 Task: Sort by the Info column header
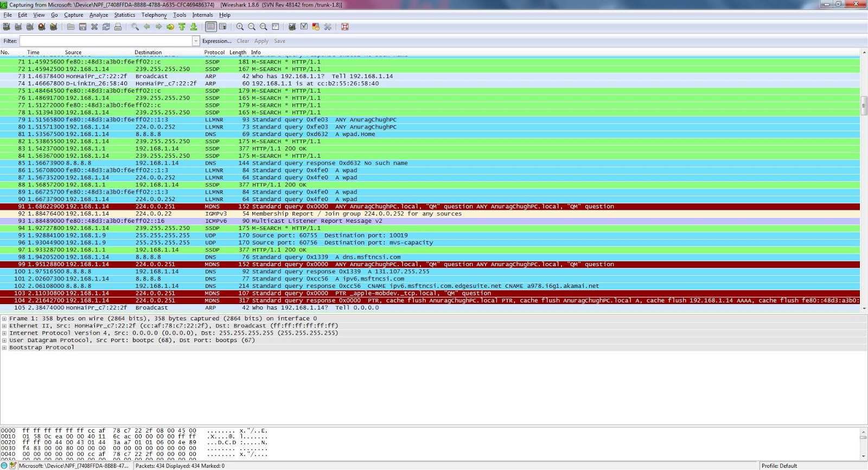(x=256, y=53)
